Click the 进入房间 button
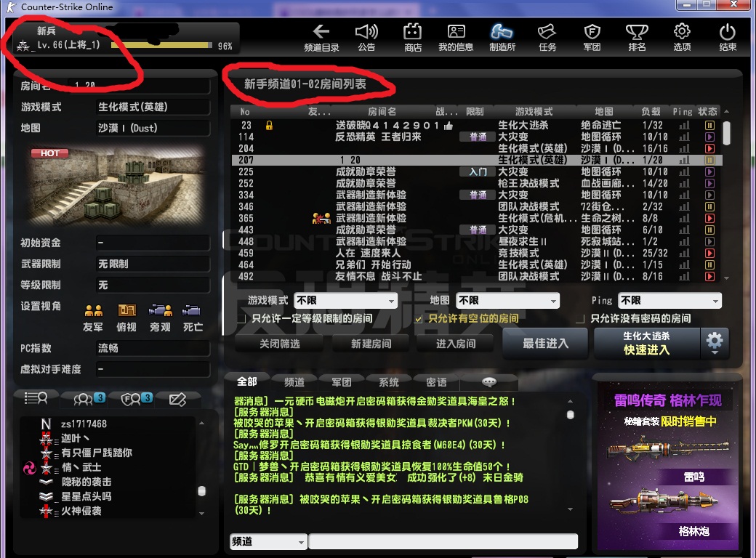Viewport: 756px width, 558px height. 456,344
